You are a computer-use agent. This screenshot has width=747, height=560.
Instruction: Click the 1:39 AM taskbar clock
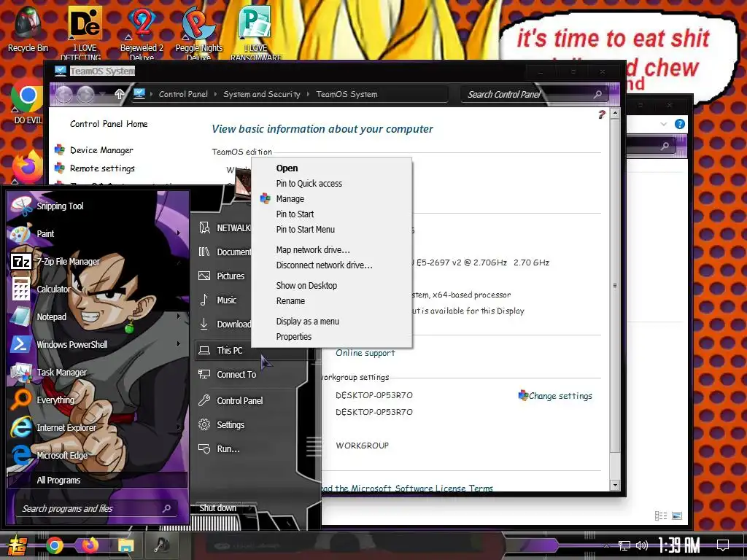coord(679,545)
